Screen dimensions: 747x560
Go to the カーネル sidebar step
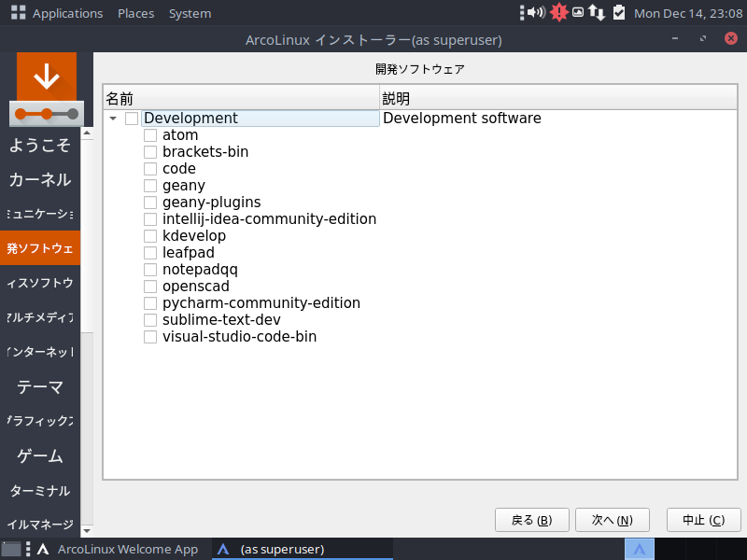point(40,179)
